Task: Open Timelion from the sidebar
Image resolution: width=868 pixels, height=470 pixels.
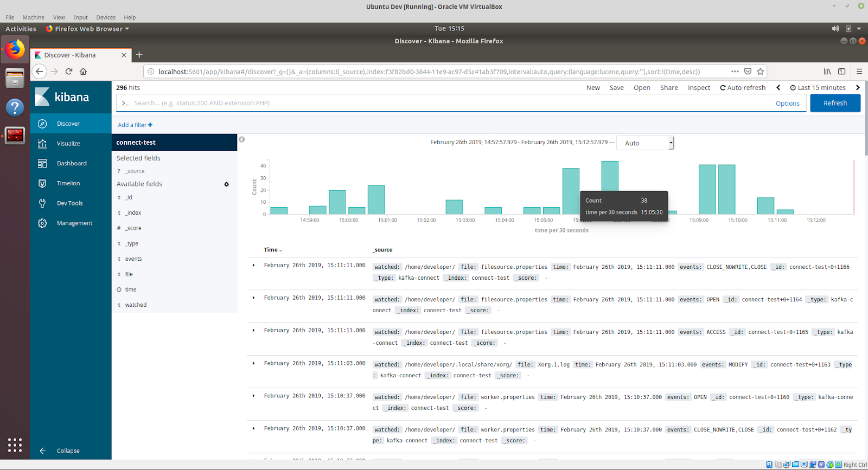Action: (68, 183)
